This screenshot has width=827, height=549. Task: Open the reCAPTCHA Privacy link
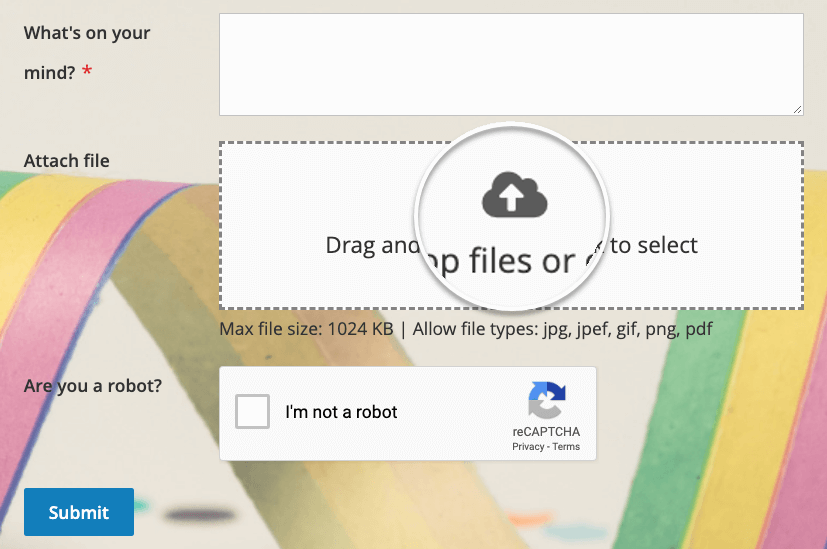coord(527,447)
